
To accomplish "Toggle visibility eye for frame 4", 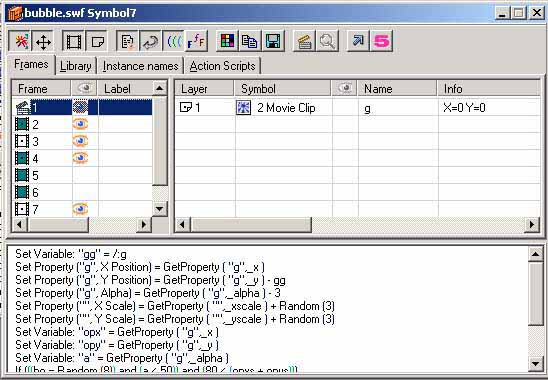I will tap(80, 158).
